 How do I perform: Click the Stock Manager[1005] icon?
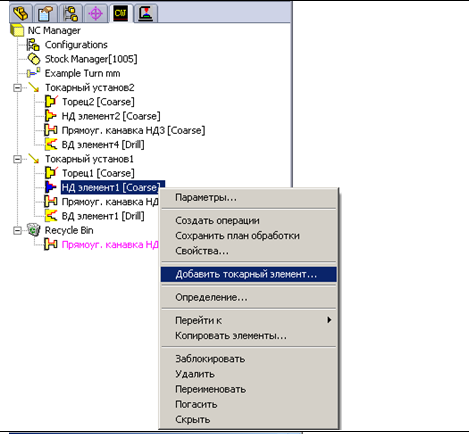click(x=34, y=59)
